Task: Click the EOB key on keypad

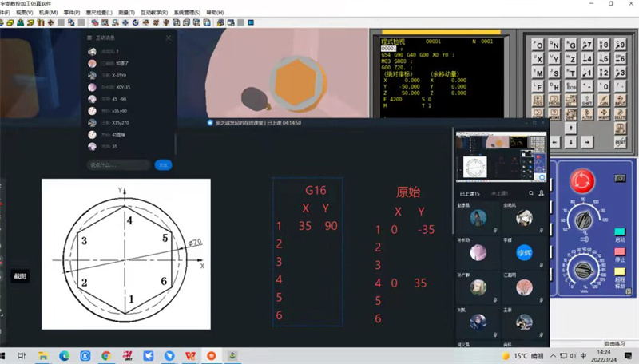Action: coord(571,87)
